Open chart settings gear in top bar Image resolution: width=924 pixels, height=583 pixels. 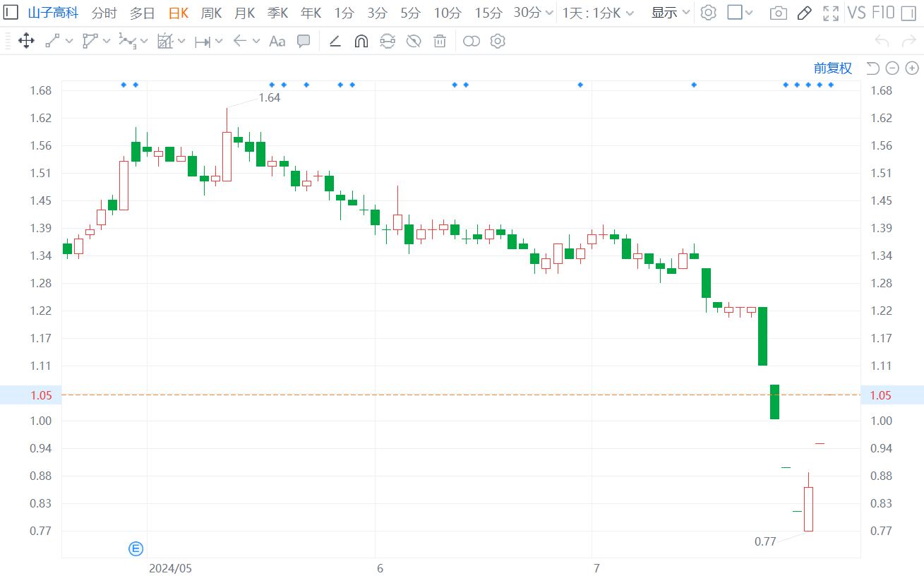click(x=708, y=13)
